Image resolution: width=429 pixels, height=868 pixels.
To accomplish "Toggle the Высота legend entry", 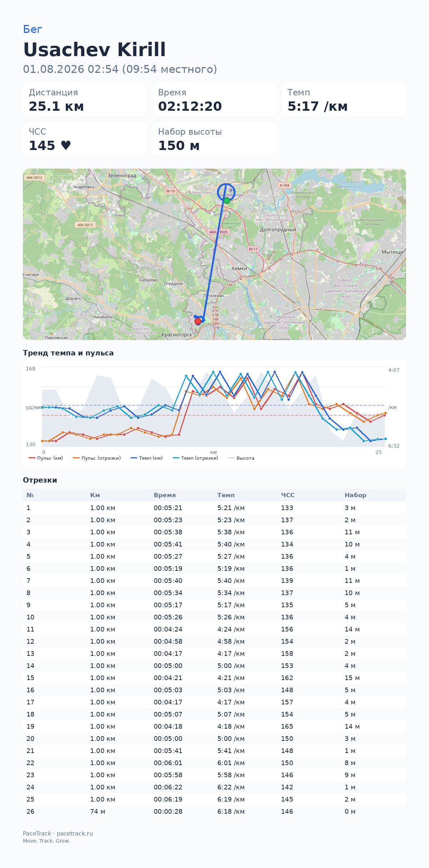I will coord(241,458).
